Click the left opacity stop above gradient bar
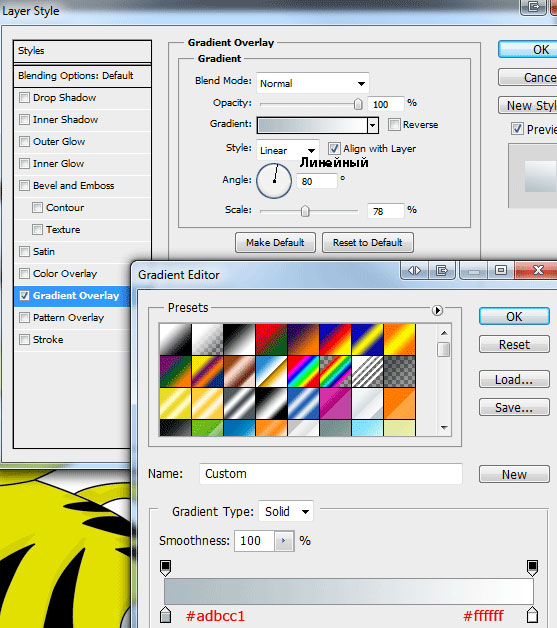Viewport: 557px width, 628px height. [x=165, y=568]
